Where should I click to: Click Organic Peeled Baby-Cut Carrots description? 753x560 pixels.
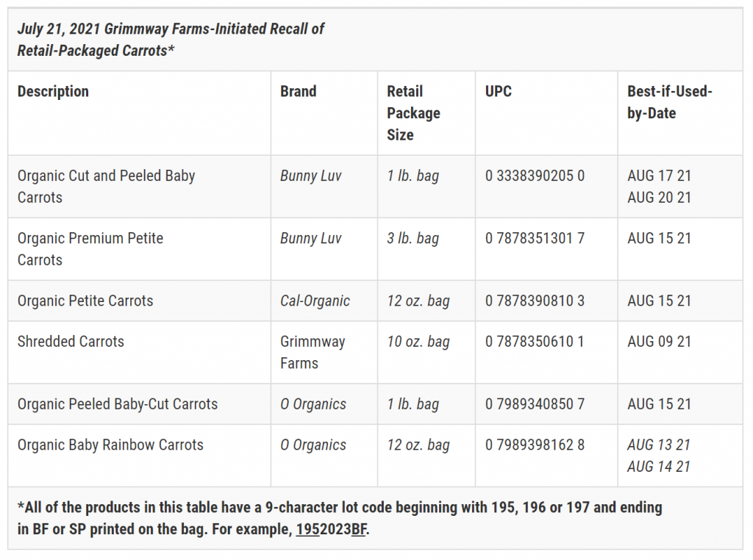click(118, 404)
